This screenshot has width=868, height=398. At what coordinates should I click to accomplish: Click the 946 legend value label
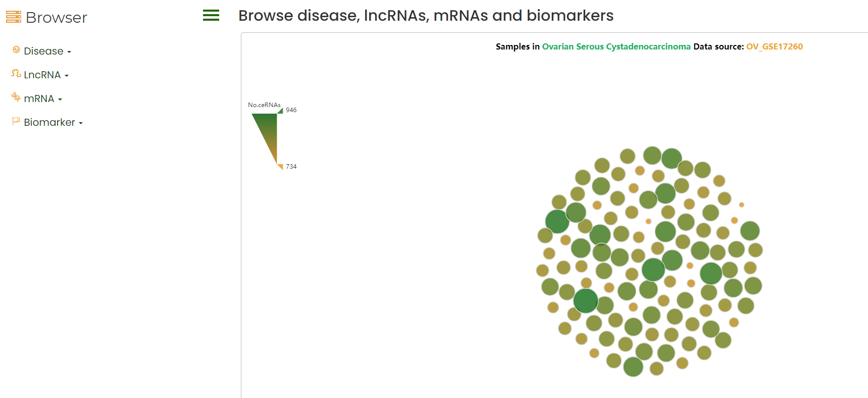[x=291, y=110]
